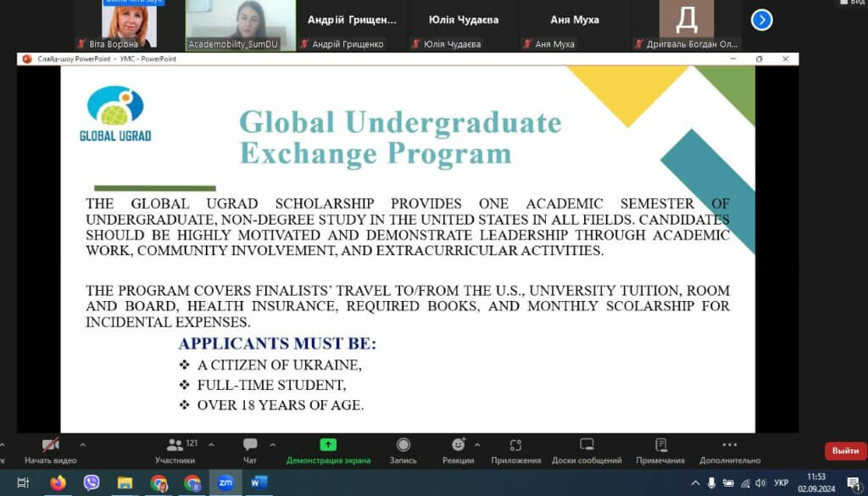Open Viber from the taskbar
The image size is (868, 496).
pyautogui.click(x=92, y=482)
